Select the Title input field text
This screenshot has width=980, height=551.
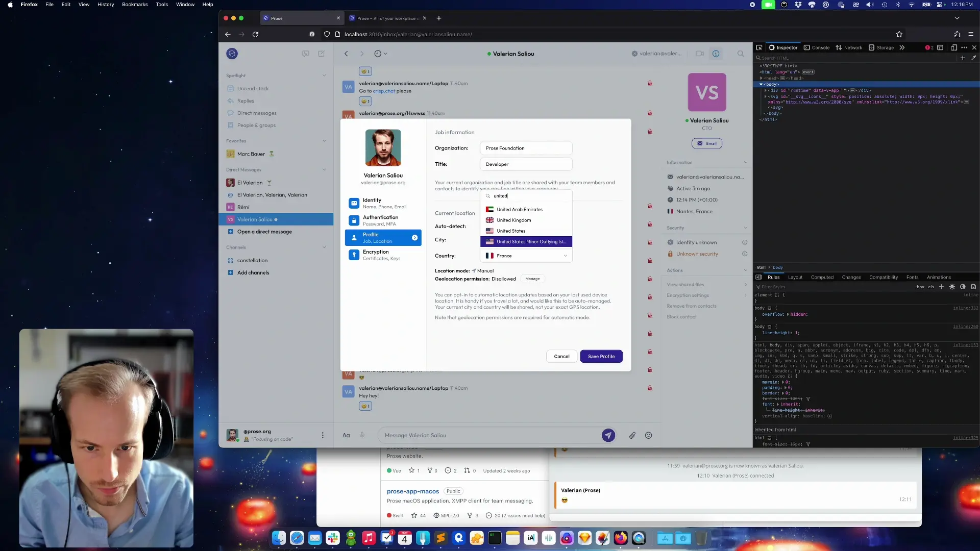tap(526, 164)
